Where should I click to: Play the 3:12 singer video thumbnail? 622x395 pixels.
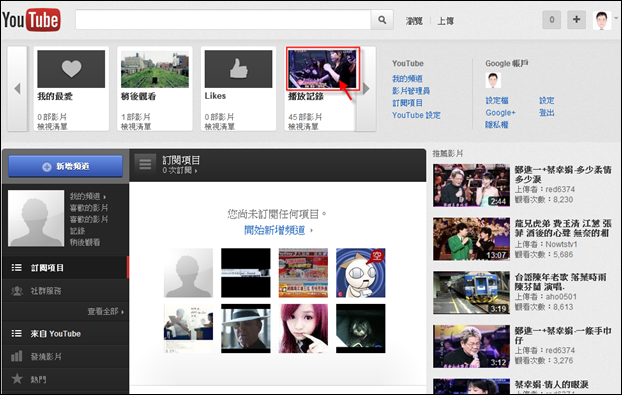[x=471, y=347]
